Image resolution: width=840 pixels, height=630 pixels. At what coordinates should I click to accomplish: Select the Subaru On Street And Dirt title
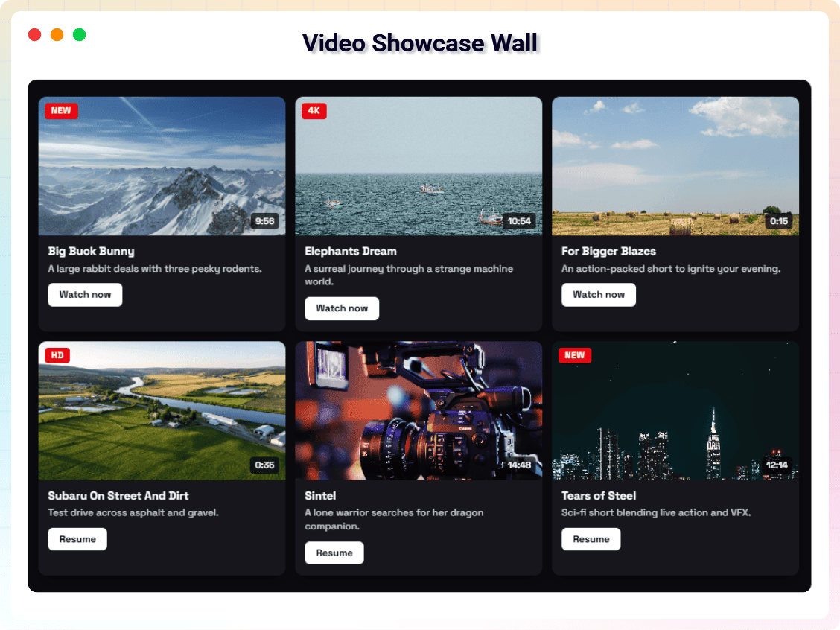(118, 496)
